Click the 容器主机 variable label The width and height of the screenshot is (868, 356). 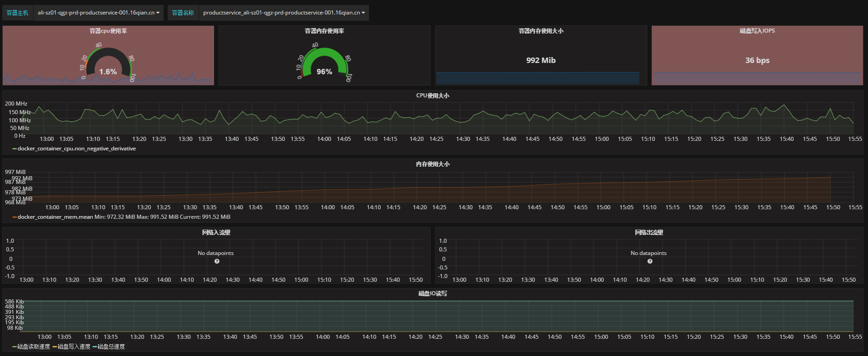17,13
